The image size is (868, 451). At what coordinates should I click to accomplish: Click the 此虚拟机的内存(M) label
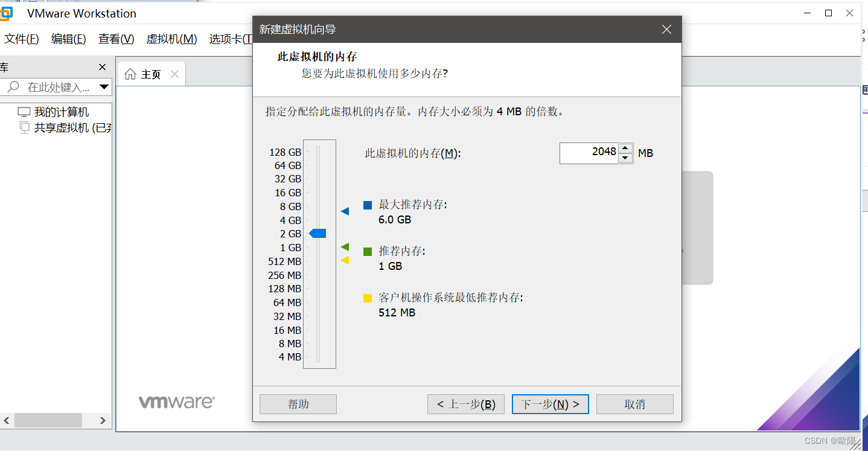point(413,153)
